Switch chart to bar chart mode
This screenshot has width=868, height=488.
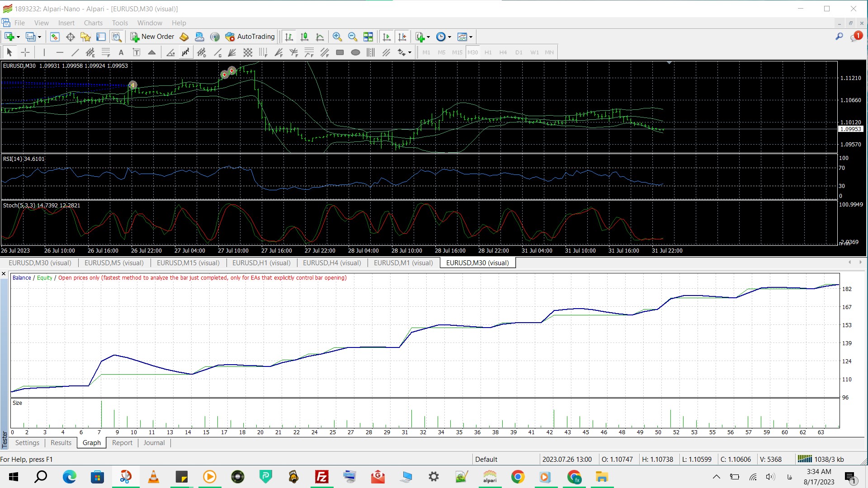(x=289, y=37)
